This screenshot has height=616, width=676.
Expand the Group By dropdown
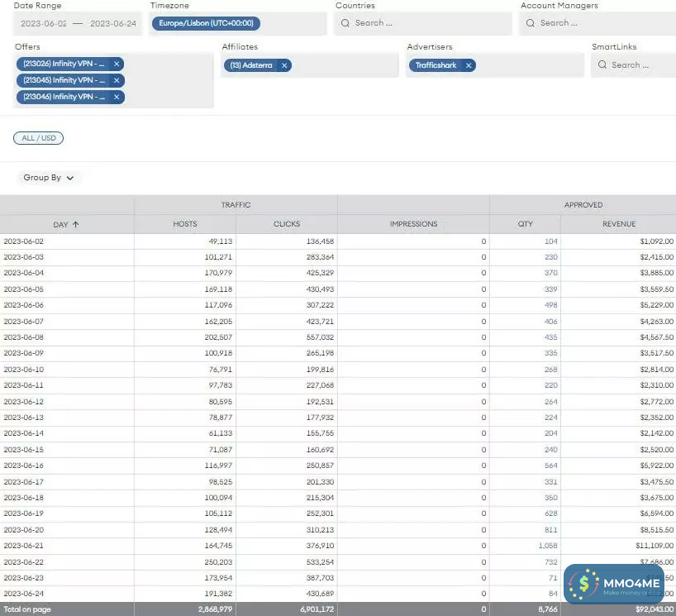tap(49, 178)
